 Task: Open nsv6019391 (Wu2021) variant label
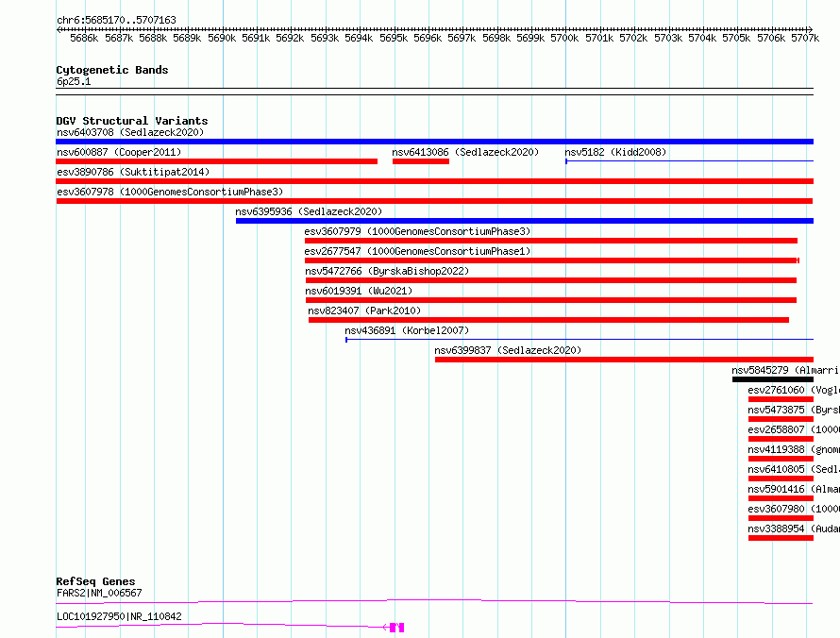(359, 291)
